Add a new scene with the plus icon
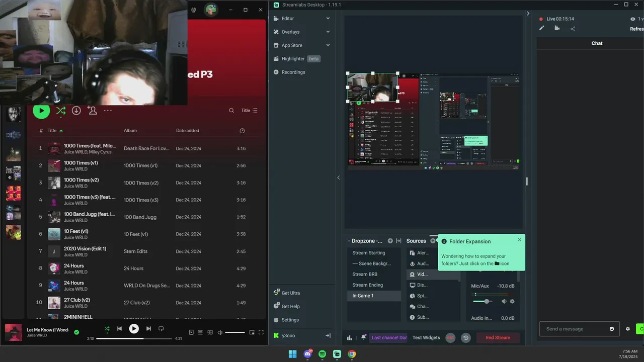644x362 pixels. (x=390, y=241)
